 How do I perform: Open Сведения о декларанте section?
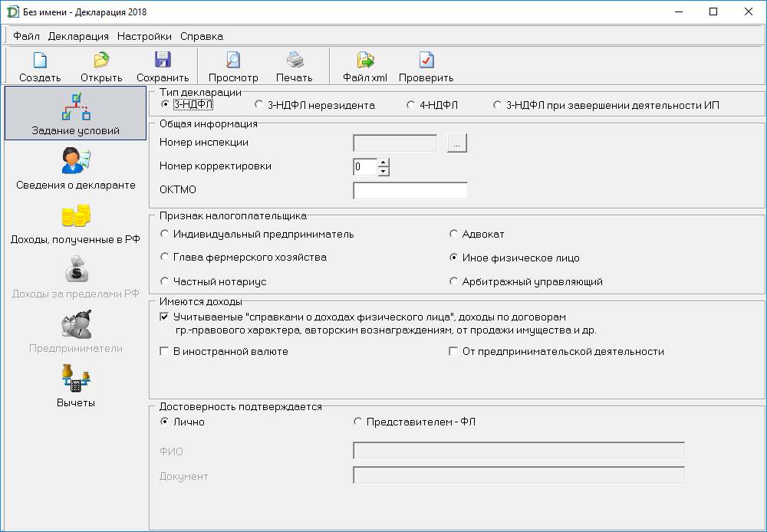[x=76, y=168]
